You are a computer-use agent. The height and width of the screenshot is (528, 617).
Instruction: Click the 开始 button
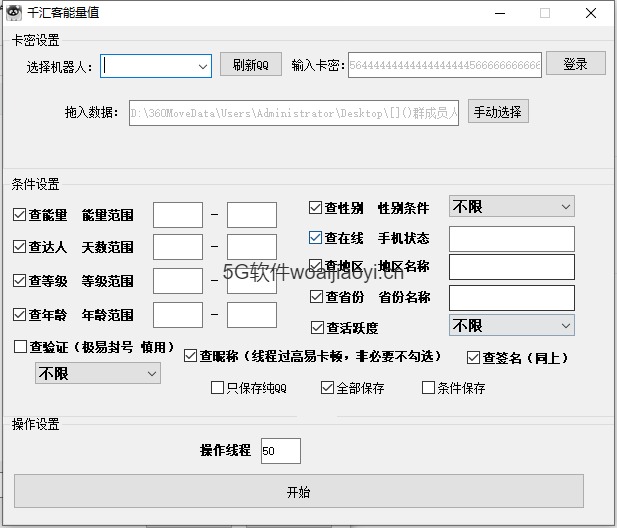point(299,491)
